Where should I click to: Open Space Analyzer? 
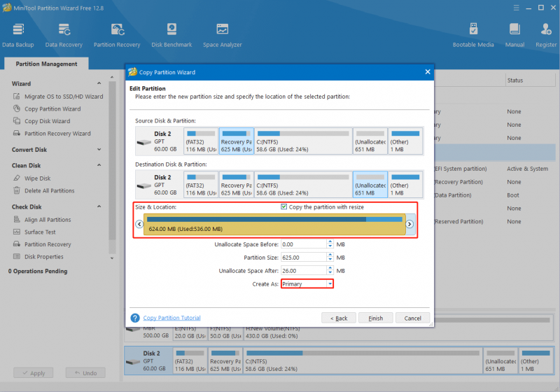coord(223,35)
